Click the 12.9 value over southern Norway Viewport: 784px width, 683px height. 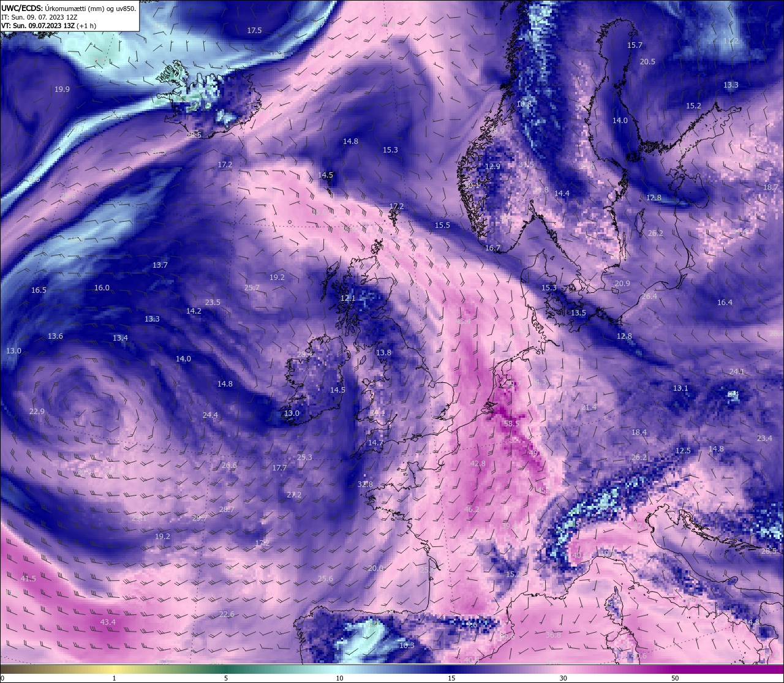pos(492,167)
